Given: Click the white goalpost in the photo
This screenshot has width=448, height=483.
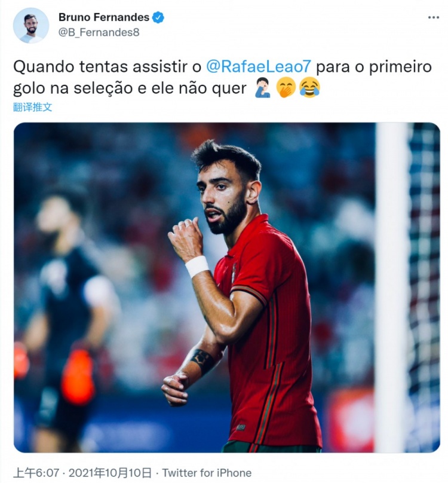Looking at the screenshot, I should [x=392, y=288].
